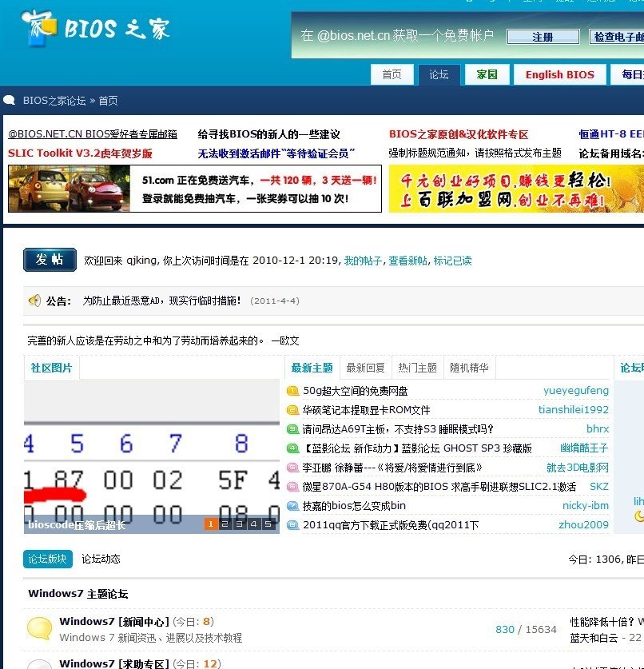Screen dimensions: 644x669
Task: Open author yueyegufeng profile
Action: point(576,391)
